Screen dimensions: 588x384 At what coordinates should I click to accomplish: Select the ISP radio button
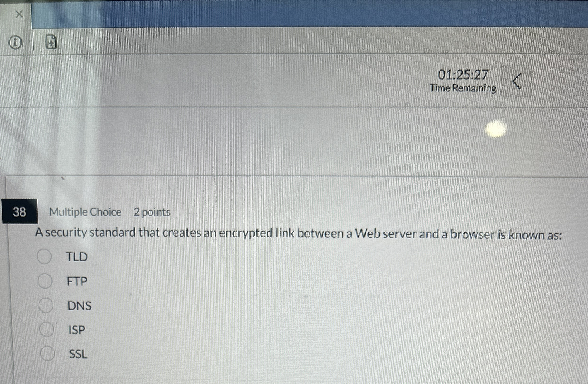[x=47, y=330]
